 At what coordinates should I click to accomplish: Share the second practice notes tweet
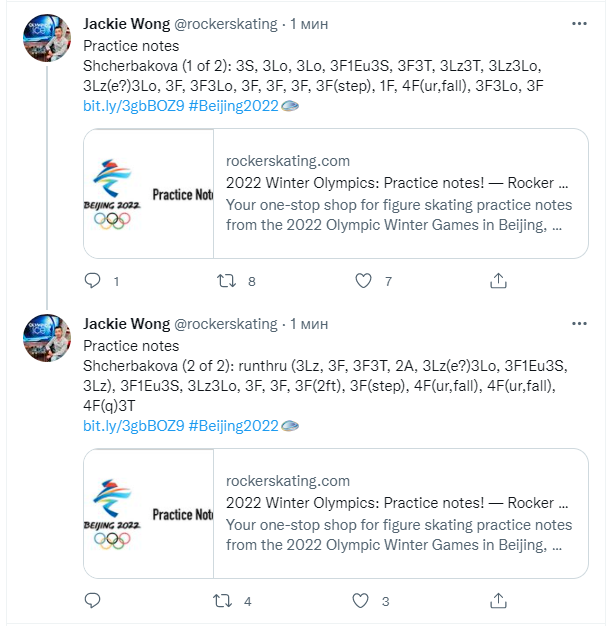coord(497,601)
